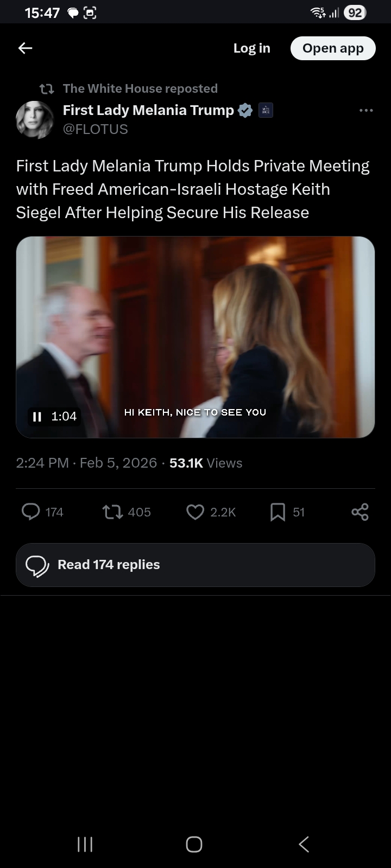Tap the Log in link

251,48
